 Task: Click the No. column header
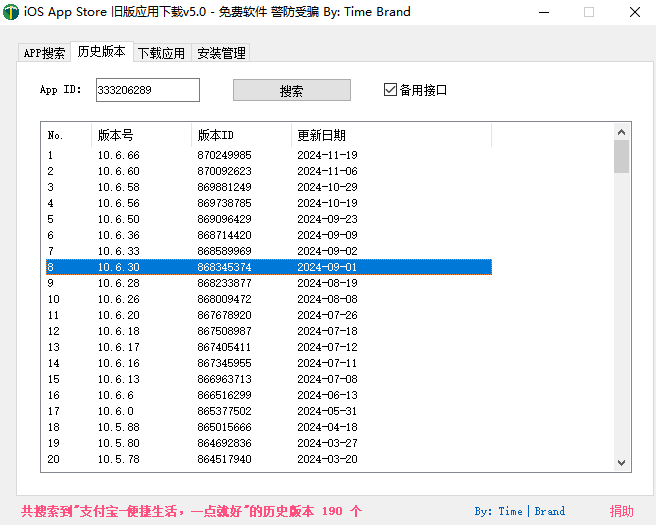pos(68,135)
